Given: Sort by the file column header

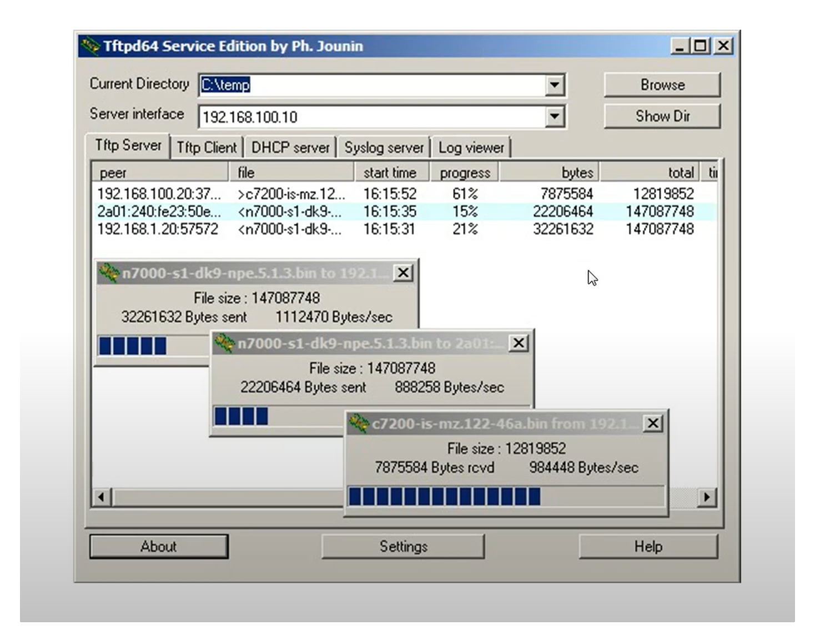Looking at the screenshot, I should tap(292, 173).
